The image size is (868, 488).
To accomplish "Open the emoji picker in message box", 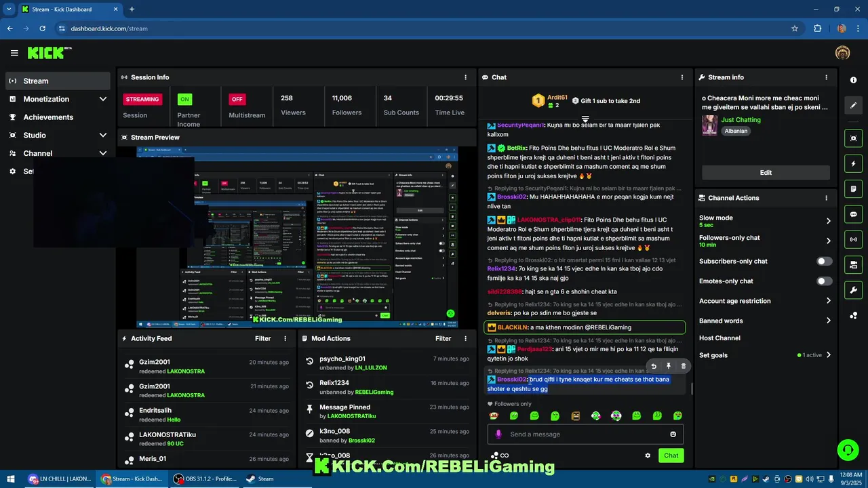I will click(673, 434).
